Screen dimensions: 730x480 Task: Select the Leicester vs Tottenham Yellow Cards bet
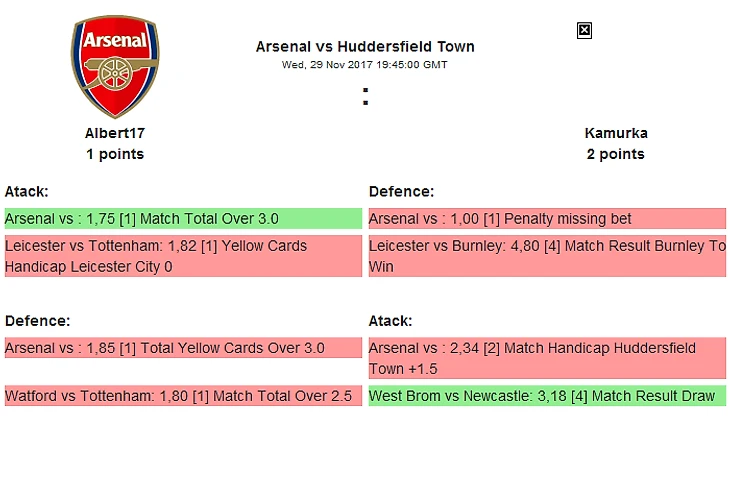(x=183, y=256)
